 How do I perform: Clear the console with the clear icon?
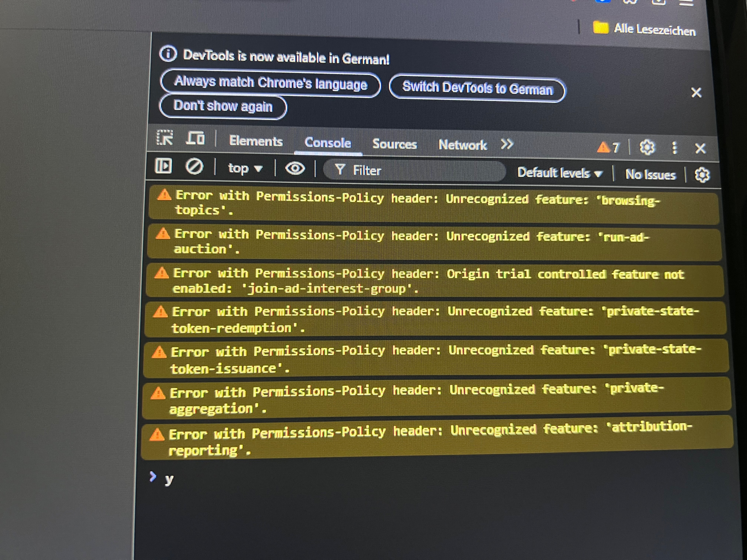[194, 167]
